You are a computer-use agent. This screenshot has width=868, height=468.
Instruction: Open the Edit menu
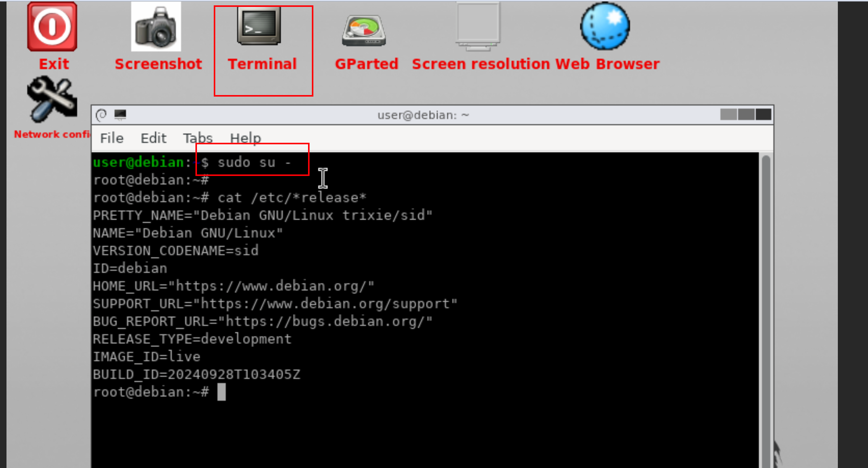pyautogui.click(x=153, y=138)
